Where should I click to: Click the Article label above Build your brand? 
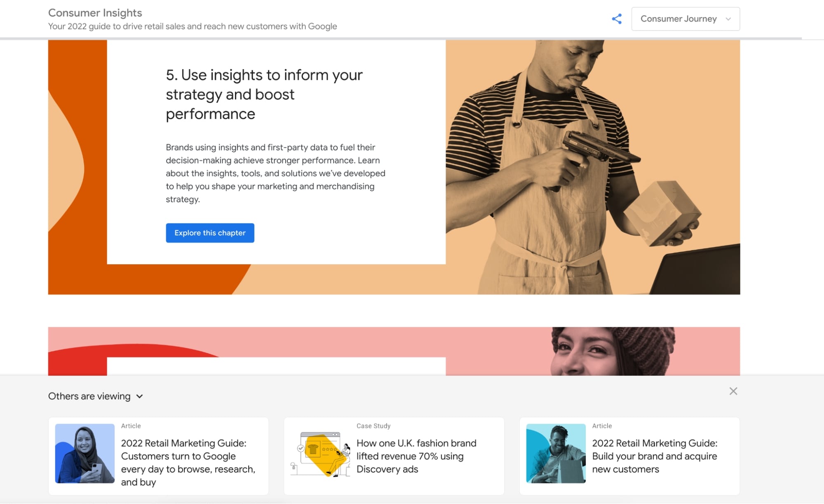[x=602, y=426]
